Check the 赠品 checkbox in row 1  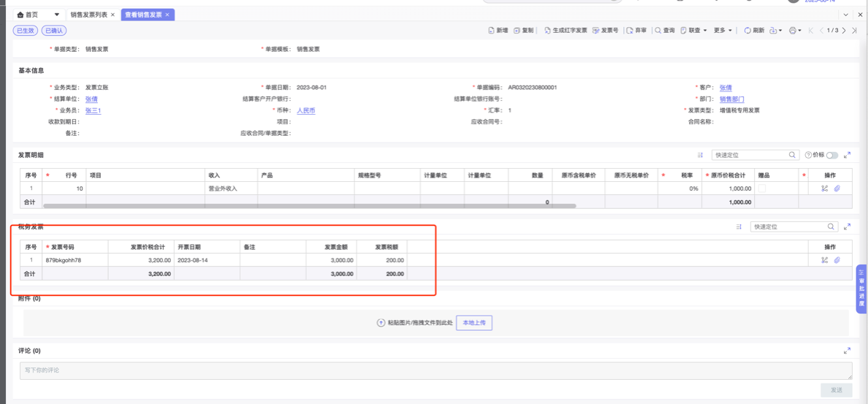[763, 188]
